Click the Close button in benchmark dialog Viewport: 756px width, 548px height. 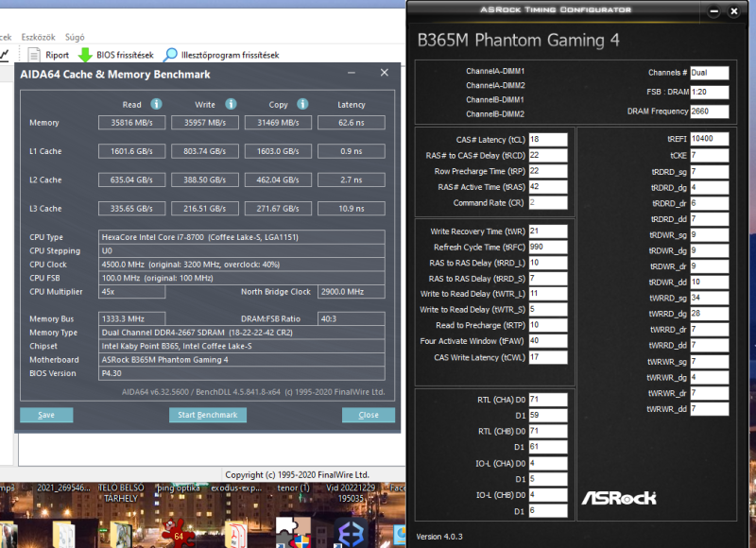[369, 415]
